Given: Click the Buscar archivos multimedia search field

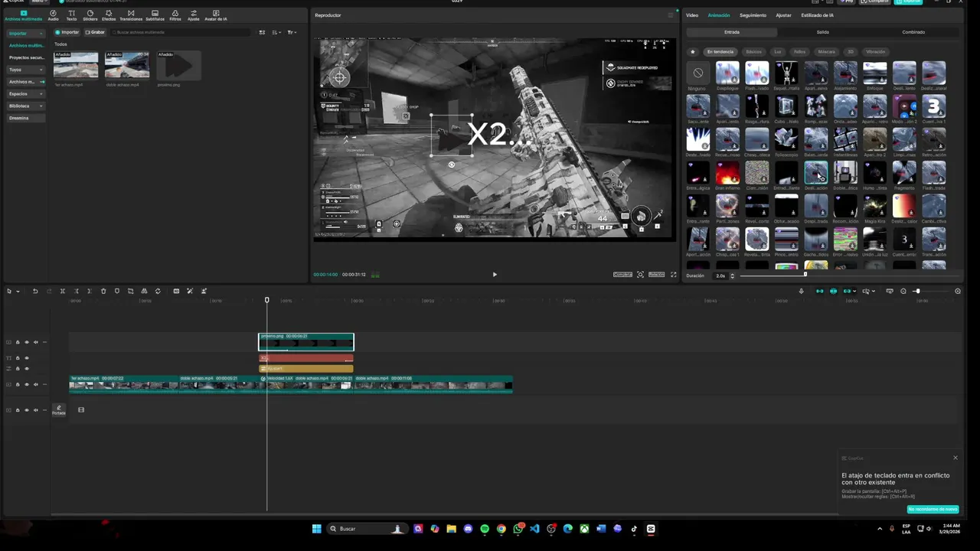Looking at the screenshot, I should pyautogui.click(x=181, y=32).
